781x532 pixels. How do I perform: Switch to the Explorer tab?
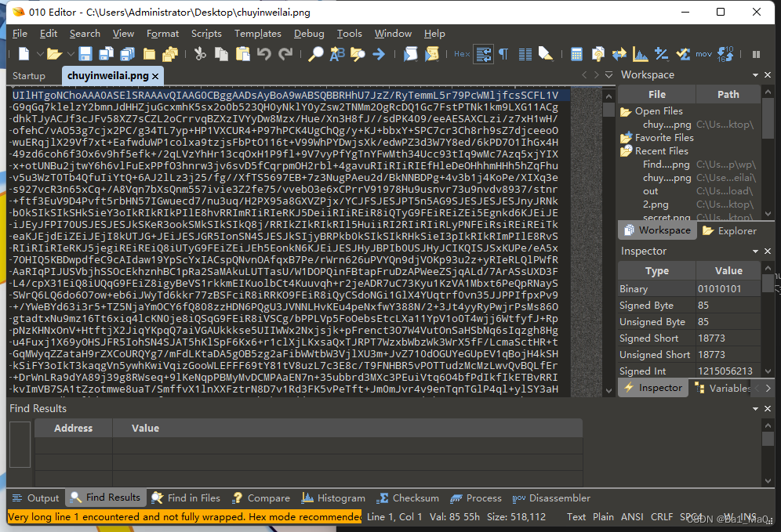pyautogui.click(x=730, y=230)
